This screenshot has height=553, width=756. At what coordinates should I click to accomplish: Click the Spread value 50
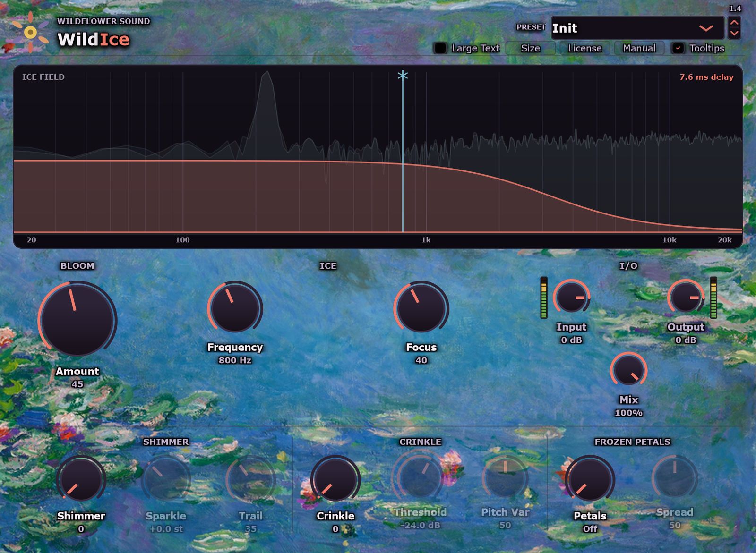coord(675,525)
